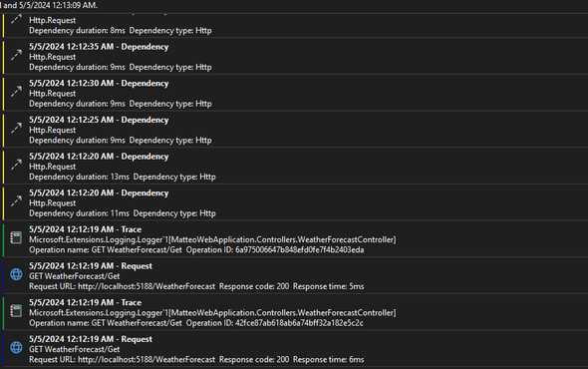Open Trace heading above Operation ID 42fce87a

[85, 302]
